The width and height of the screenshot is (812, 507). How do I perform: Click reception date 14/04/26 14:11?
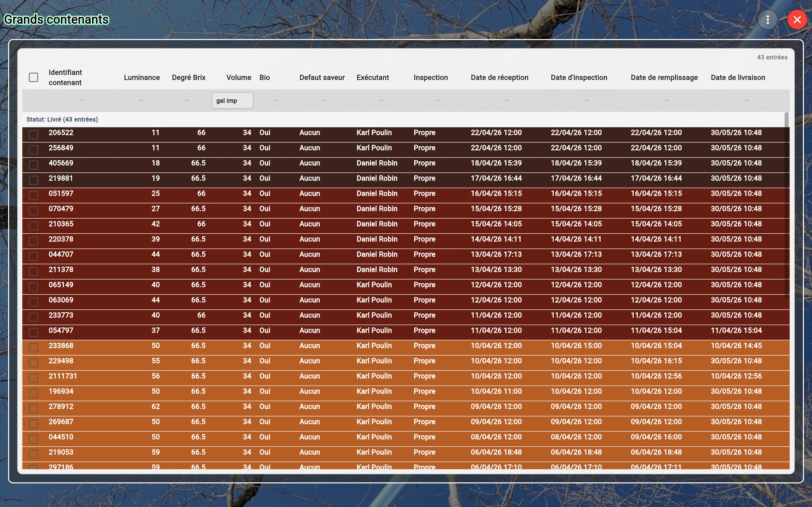(496, 239)
